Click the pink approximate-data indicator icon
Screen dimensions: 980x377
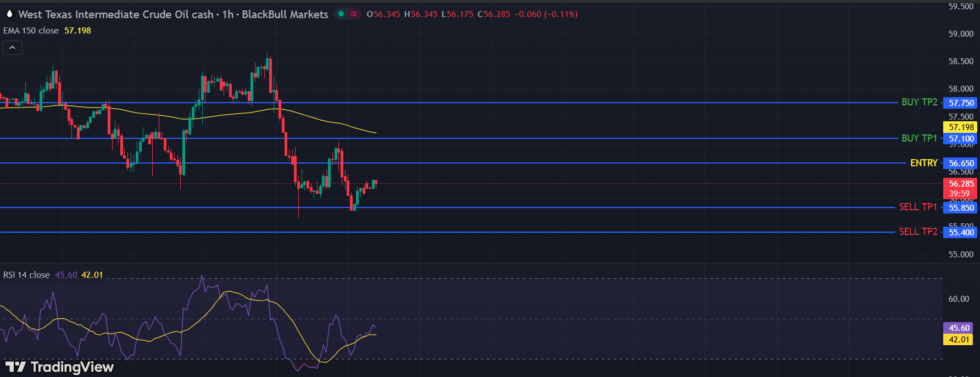tap(354, 14)
